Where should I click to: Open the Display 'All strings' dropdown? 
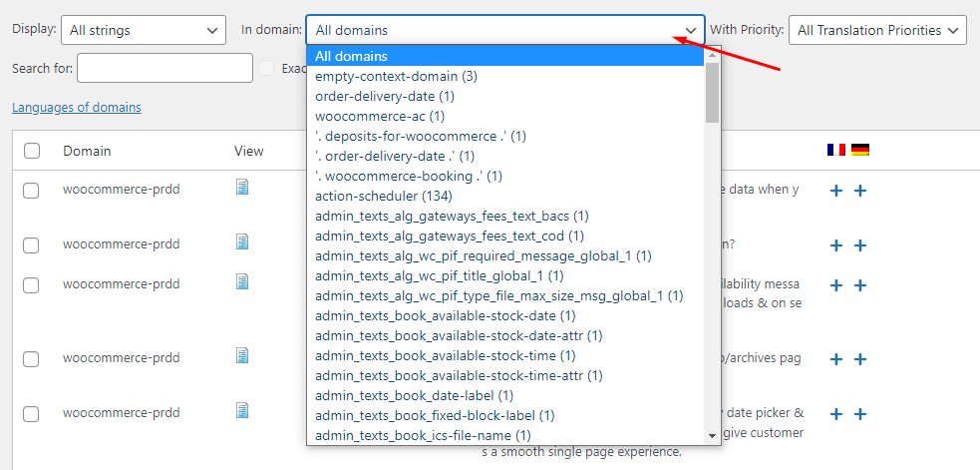pos(143,31)
